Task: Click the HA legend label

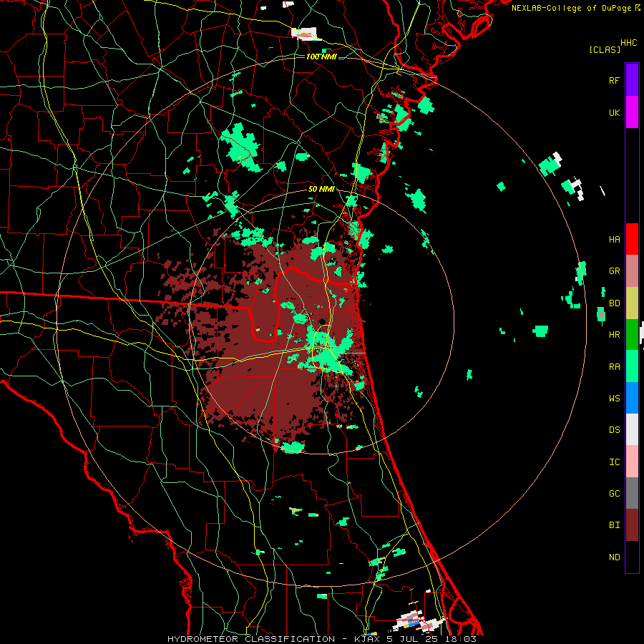Action: [614, 239]
